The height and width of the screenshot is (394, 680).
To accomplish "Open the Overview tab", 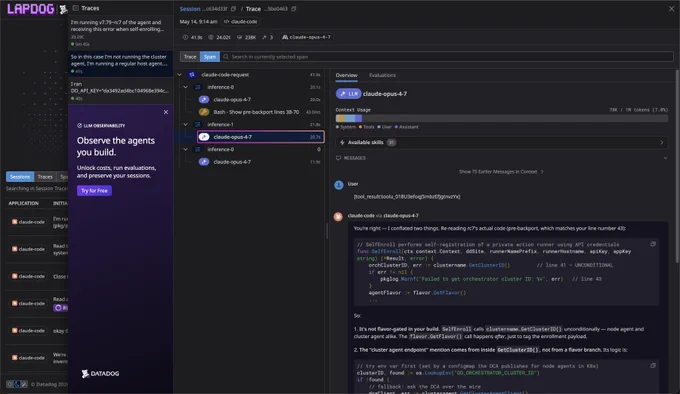I will pyautogui.click(x=346, y=75).
